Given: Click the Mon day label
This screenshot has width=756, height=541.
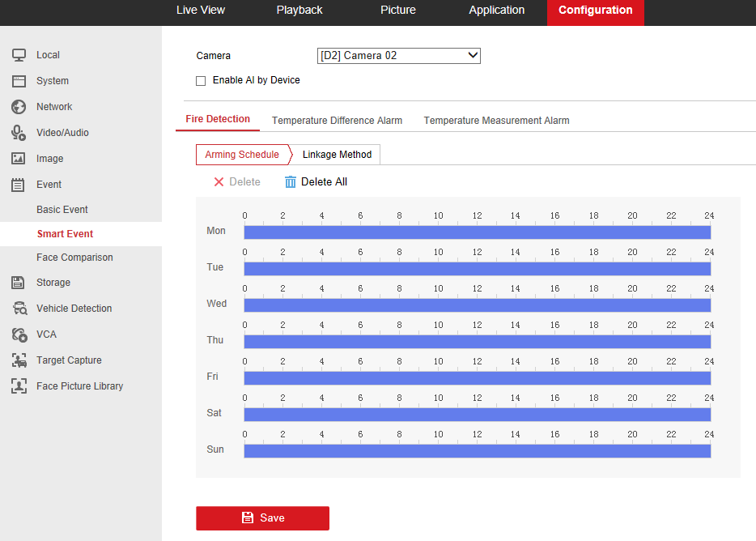Looking at the screenshot, I should pyautogui.click(x=216, y=231).
